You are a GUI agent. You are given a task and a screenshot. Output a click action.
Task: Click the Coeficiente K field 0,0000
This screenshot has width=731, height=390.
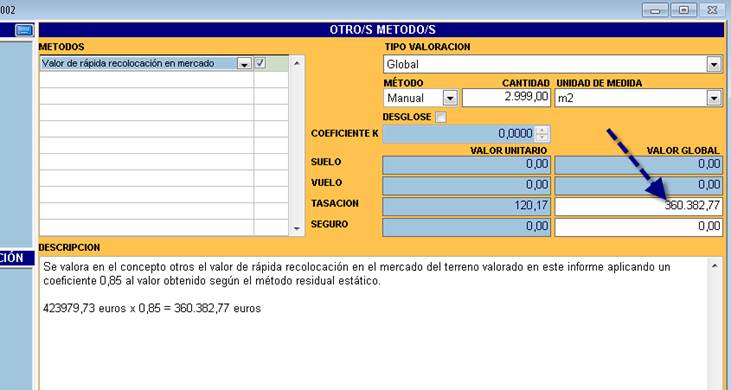tap(459, 134)
